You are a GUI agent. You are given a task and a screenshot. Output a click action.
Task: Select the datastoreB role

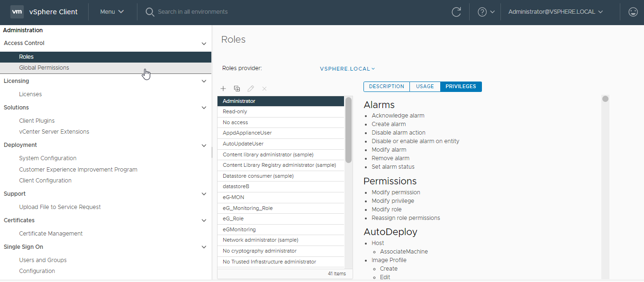pos(281,187)
